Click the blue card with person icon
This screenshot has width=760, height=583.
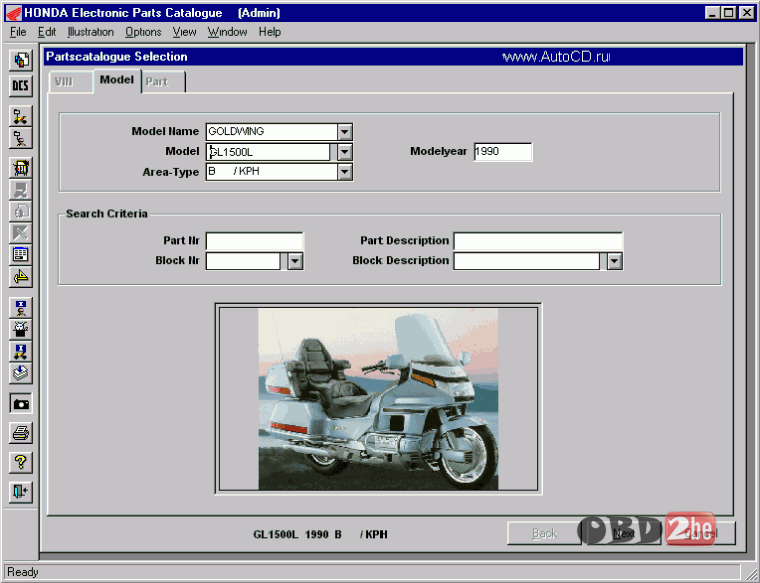point(20,307)
